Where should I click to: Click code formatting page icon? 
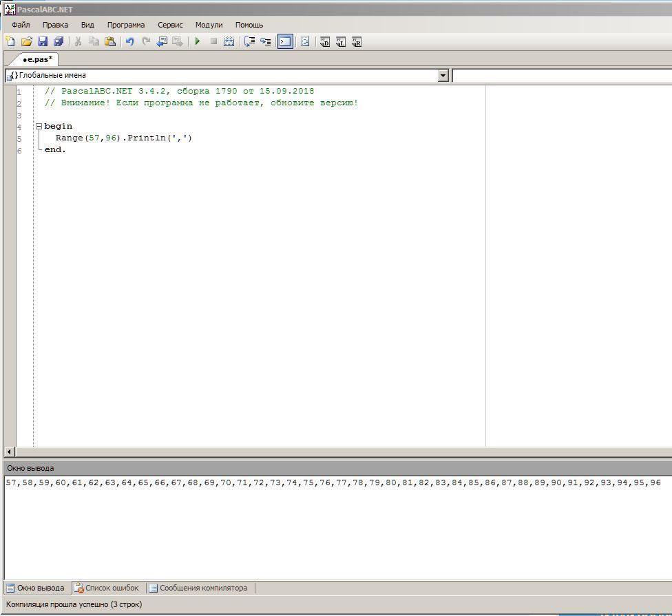(305, 41)
